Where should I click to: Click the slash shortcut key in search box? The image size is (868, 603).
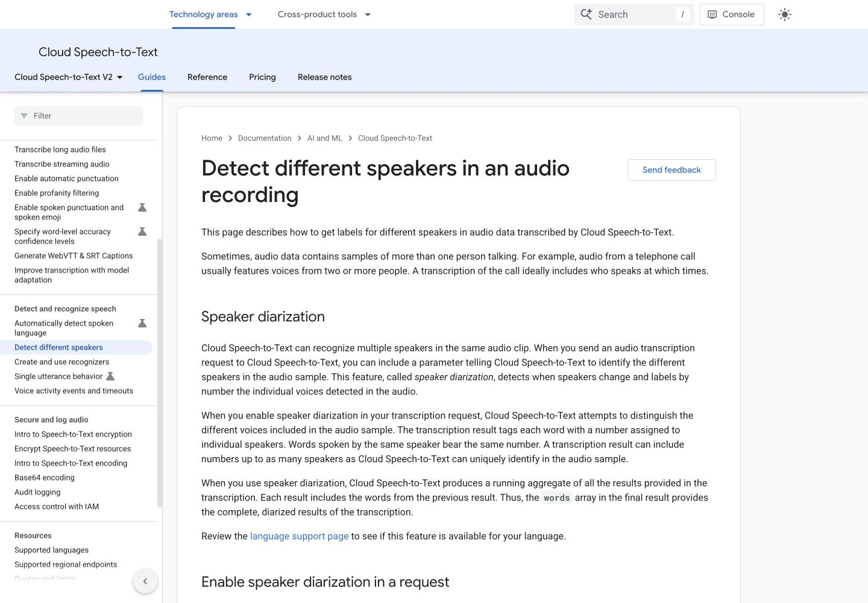[x=682, y=14]
